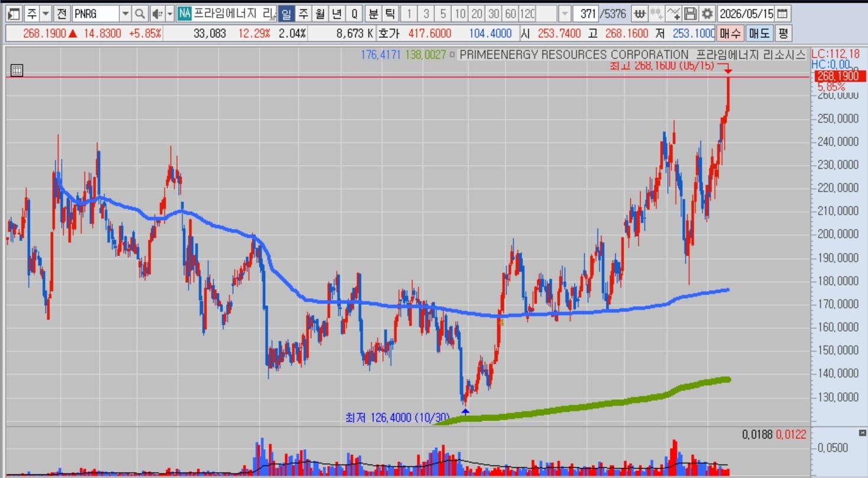This screenshot has height=478, width=868.
Task: Switch to the 년 yearly chart period
Action: click(337, 13)
